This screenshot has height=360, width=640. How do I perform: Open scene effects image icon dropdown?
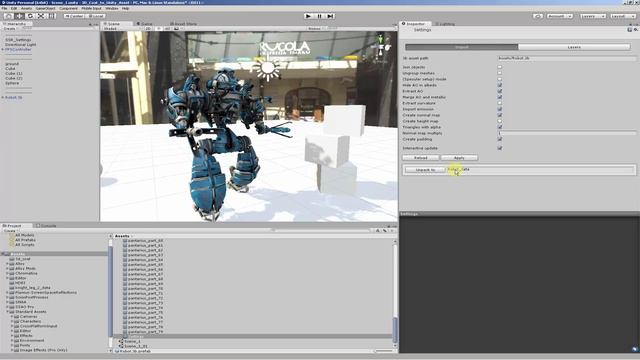point(177,29)
